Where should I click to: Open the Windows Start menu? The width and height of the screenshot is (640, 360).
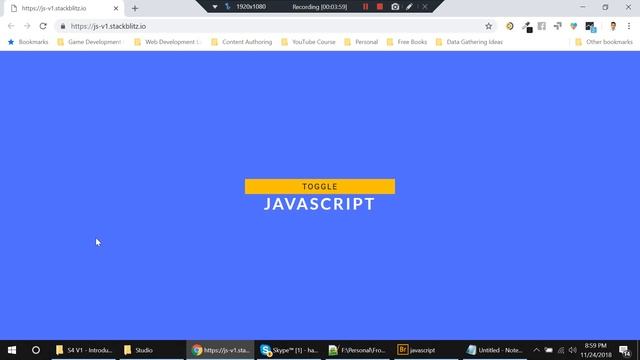point(12,350)
